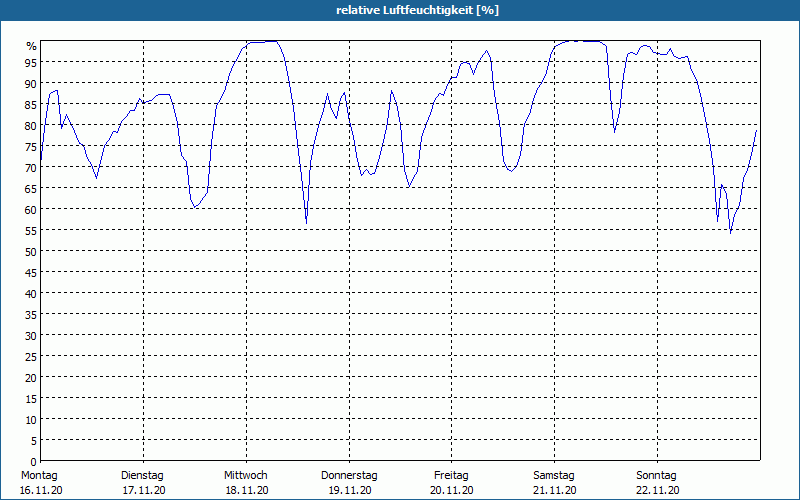Select the 'Mittwoch' day label
The image size is (800, 500).
click(x=245, y=476)
